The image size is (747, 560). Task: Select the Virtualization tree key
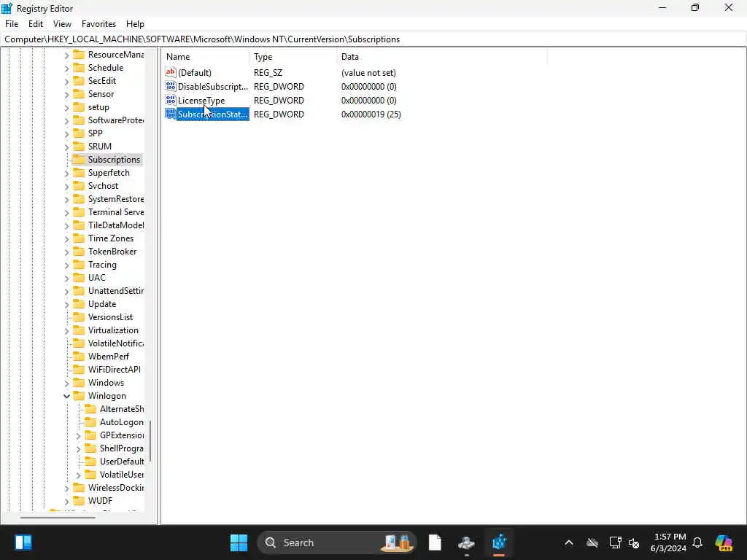point(113,330)
